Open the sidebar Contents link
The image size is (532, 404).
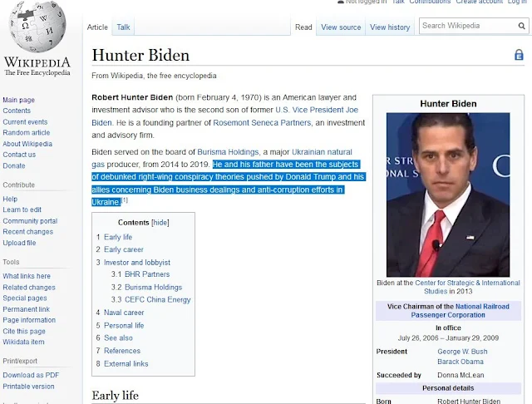[17, 111]
